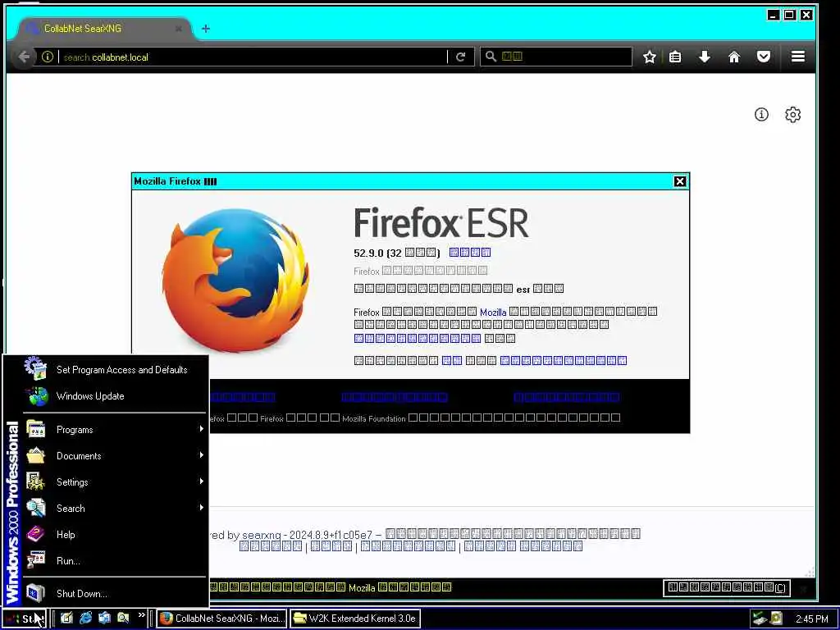Launch Outlook Express quick launch icon
Viewport: 840px width, 630px height.
tap(104, 618)
